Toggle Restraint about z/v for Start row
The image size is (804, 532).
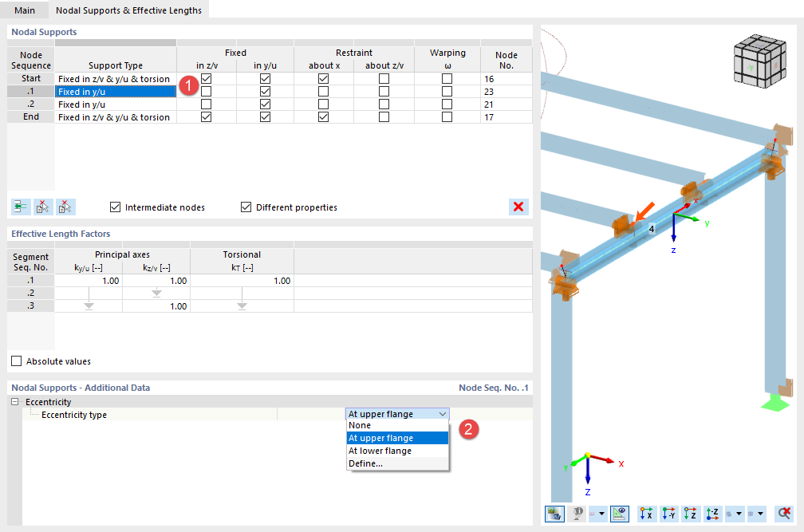pyautogui.click(x=384, y=79)
